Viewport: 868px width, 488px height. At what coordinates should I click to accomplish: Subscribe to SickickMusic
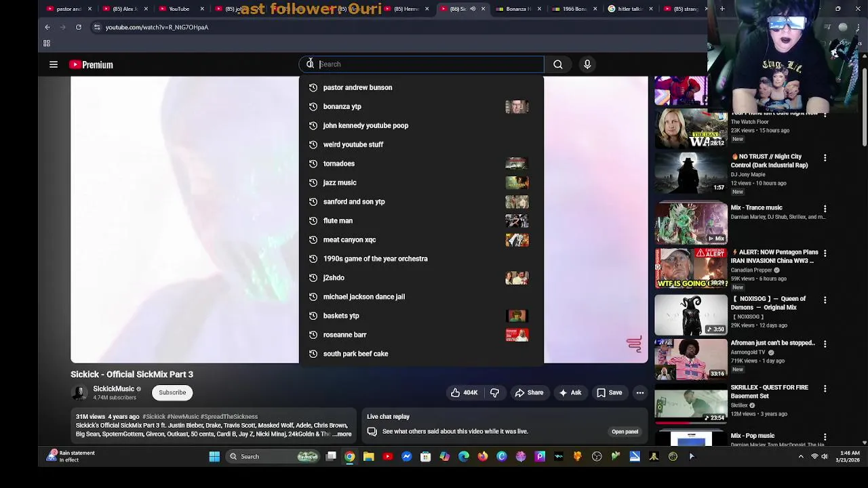click(172, 392)
